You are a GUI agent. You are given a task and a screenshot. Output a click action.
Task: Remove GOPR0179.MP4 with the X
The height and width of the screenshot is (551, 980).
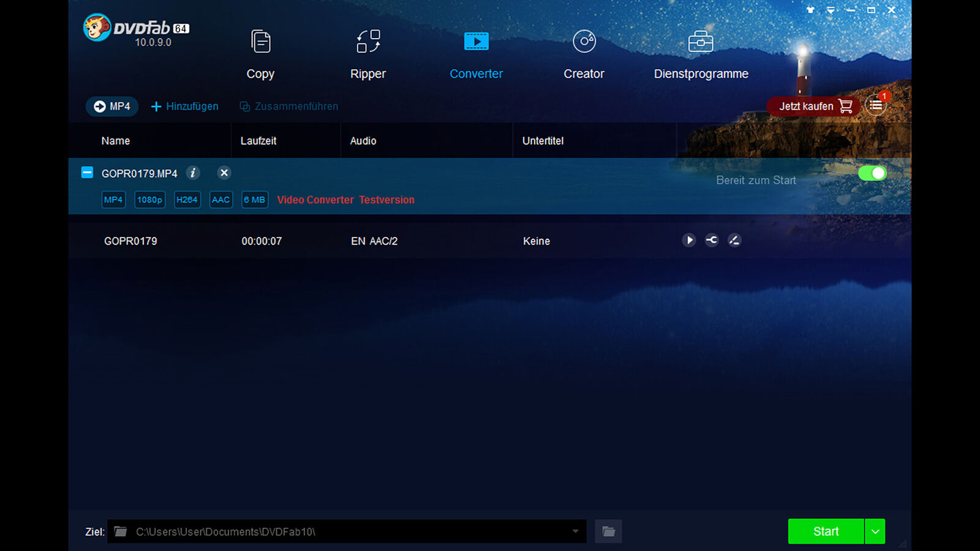pos(224,173)
